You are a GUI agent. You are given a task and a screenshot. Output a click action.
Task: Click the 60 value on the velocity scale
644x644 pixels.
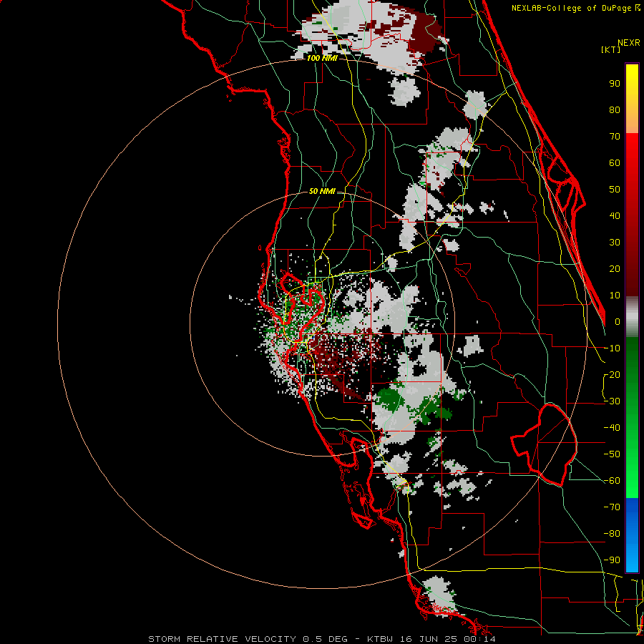[615, 163]
